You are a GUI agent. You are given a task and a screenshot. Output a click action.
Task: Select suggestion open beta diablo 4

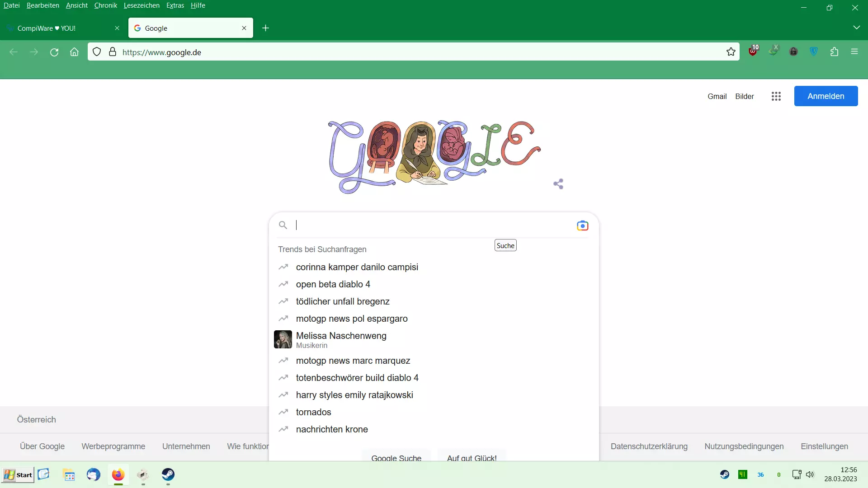click(x=433, y=284)
